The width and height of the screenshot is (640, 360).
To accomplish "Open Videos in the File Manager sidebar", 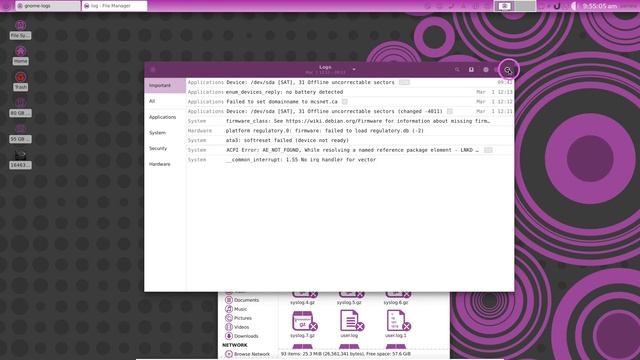I will 238,327.
